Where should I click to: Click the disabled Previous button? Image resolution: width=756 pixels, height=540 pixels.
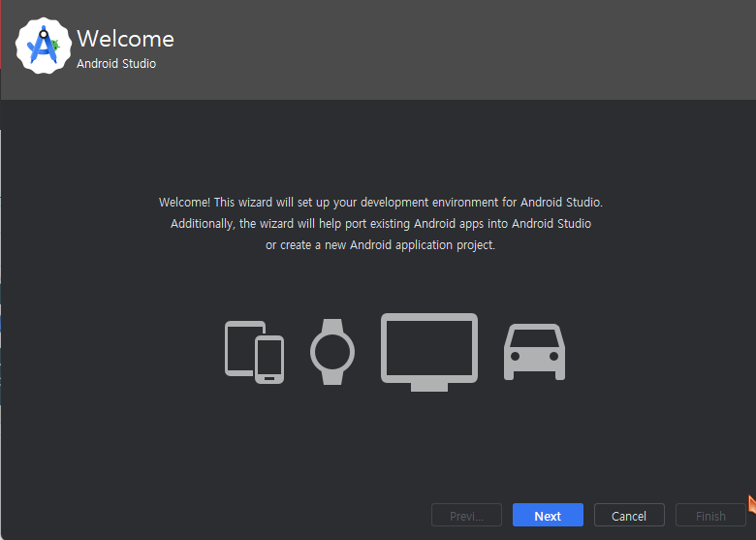466,515
